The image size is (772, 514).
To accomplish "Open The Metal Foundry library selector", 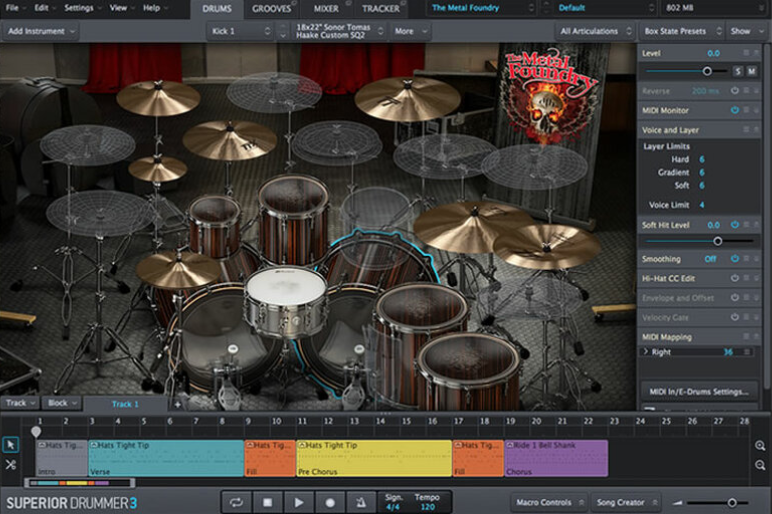I will pos(482,8).
